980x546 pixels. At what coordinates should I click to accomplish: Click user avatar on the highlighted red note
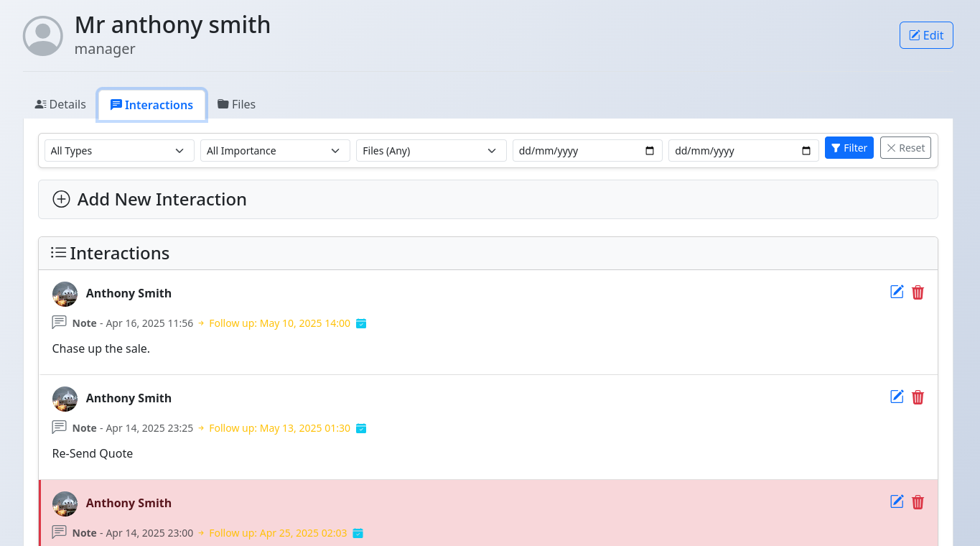pyautogui.click(x=65, y=504)
